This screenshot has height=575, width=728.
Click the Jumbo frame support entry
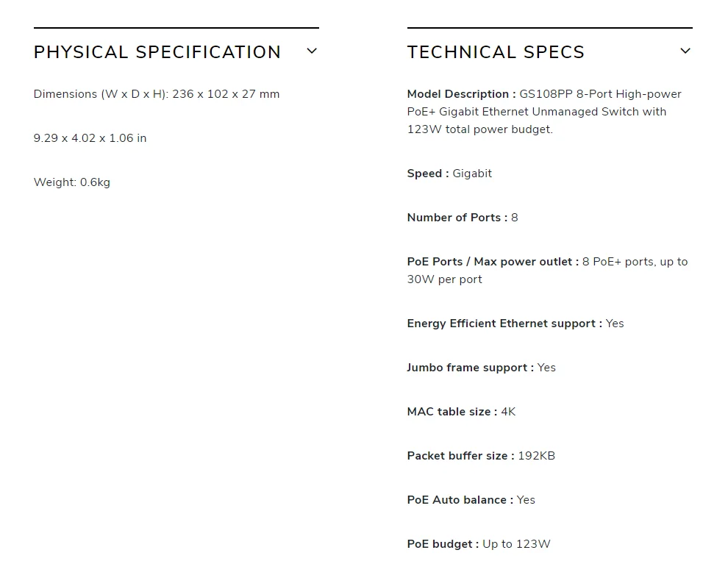coord(482,368)
